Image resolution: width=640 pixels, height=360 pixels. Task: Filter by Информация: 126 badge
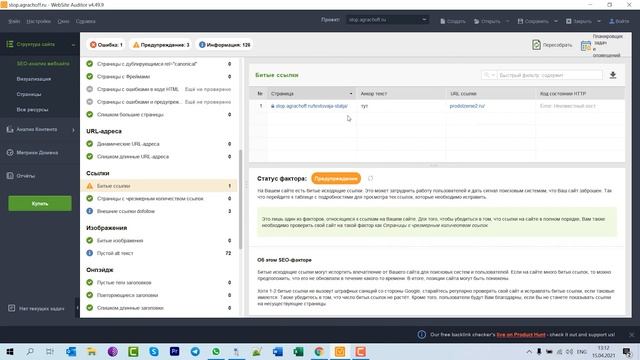click(x=224, y=45)
